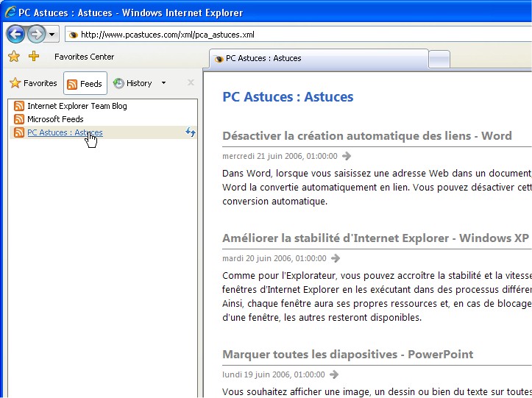Switch to the Favorites panel button
532x398 pixels.
(33, 83)
